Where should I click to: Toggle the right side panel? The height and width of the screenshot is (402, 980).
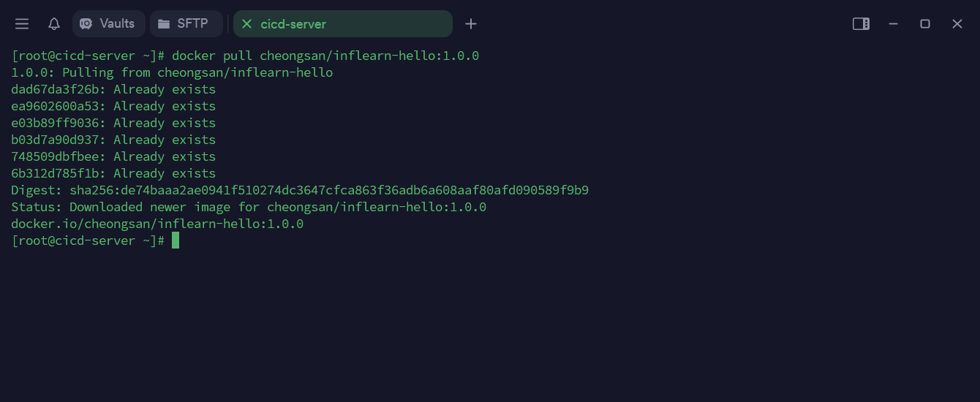pos(861,24)
